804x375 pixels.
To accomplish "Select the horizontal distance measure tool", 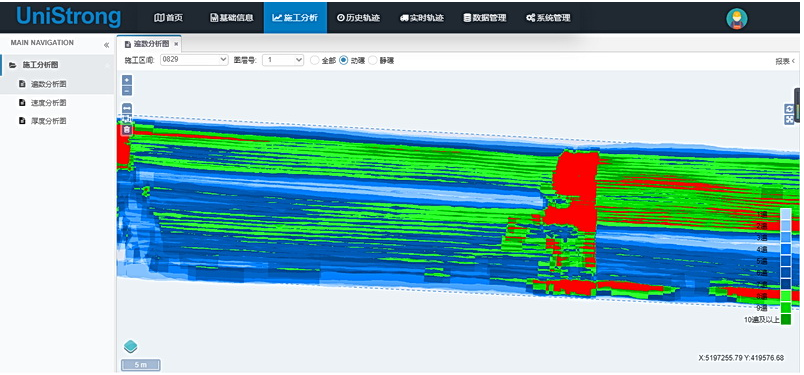I will click(127, 108).
